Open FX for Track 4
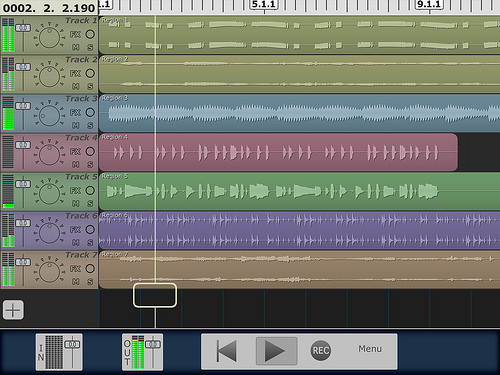This screenshot has height=375, width=500. click(x=75, y=152)
